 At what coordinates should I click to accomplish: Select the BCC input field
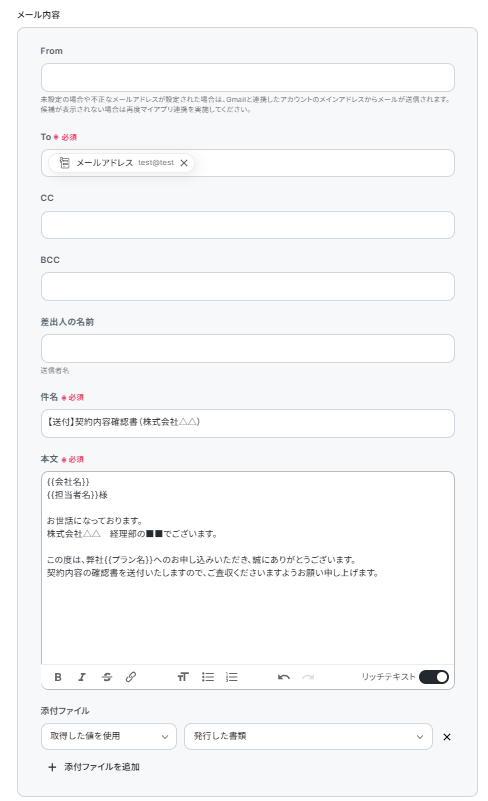[x=248, y=286]
